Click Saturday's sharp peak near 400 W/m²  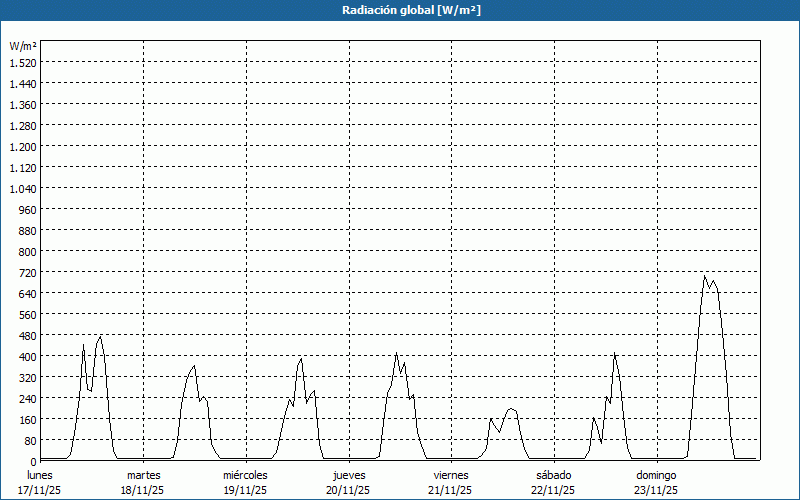click(x=615, y=354)
